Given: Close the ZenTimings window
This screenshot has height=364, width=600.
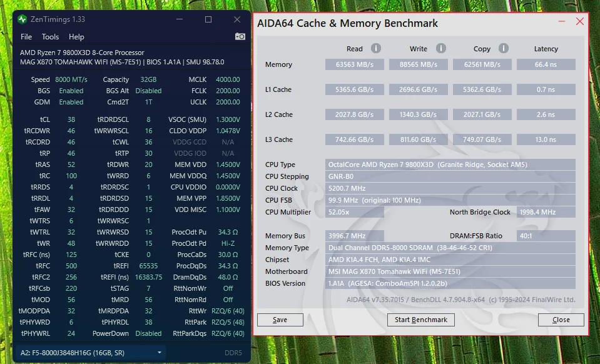Looking at the screenshot, I should [237, 19].
